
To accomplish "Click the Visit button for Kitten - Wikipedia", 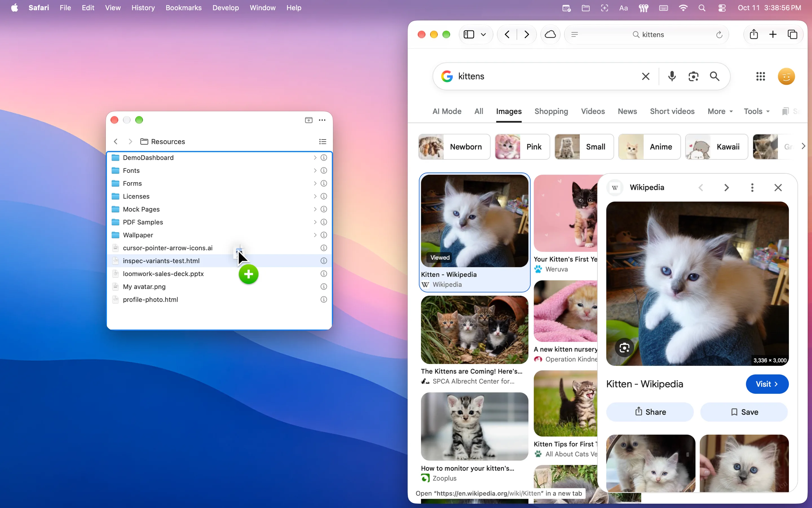I will 767,384.
